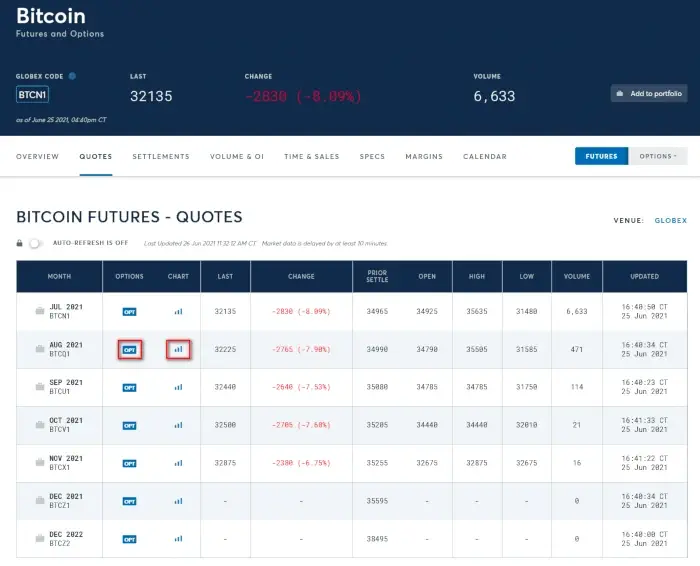
Task: Add AUG 2021 to portfolio via briefcase icon
Action: (40, 349)
